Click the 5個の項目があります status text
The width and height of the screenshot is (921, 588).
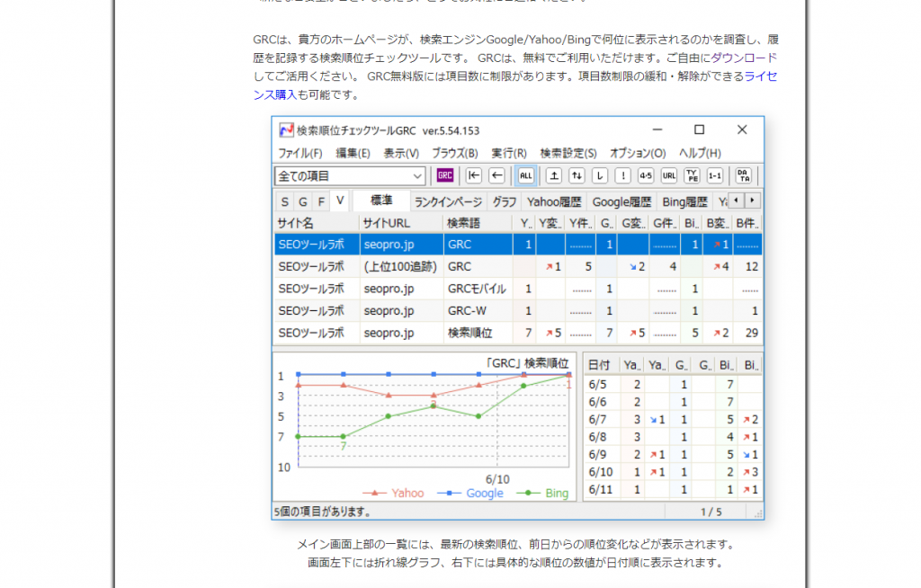323,512
